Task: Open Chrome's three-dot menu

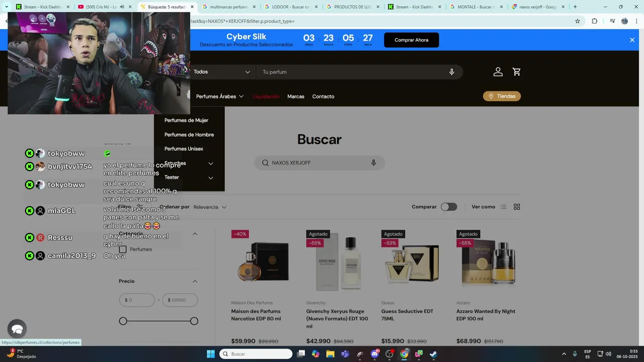Action: pyautogui.click(x=635, y=21)
